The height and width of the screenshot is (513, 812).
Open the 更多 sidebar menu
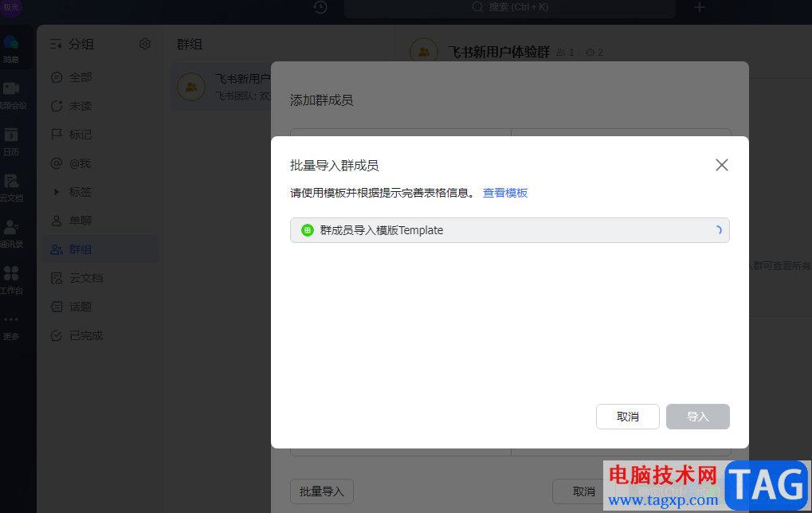tap(11, 327)
